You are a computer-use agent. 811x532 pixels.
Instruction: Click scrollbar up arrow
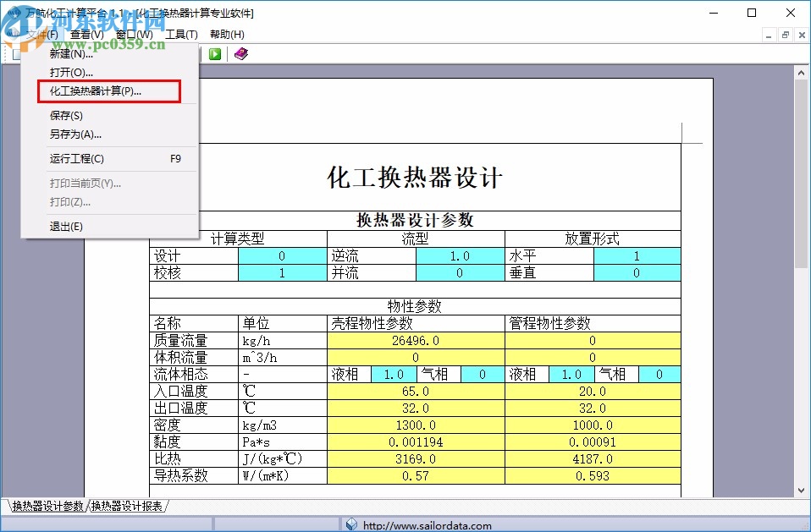click(x=801, y=73)
